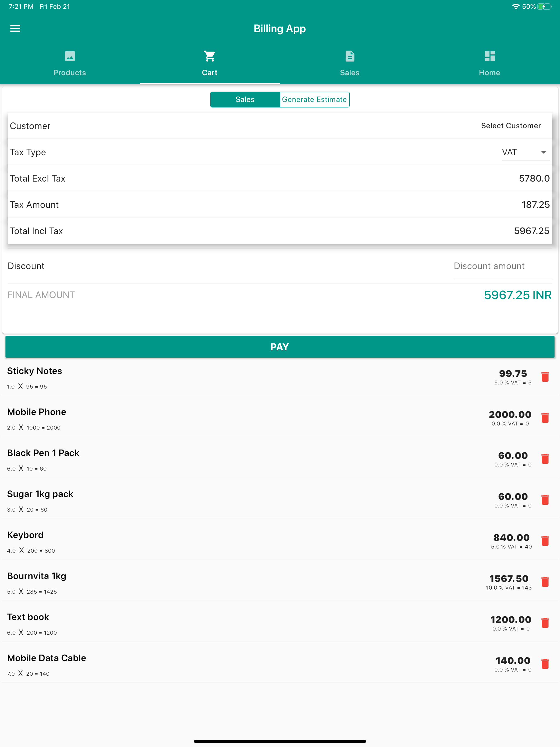Remove Black Pen 1 Pack item

tap(545, 459)
